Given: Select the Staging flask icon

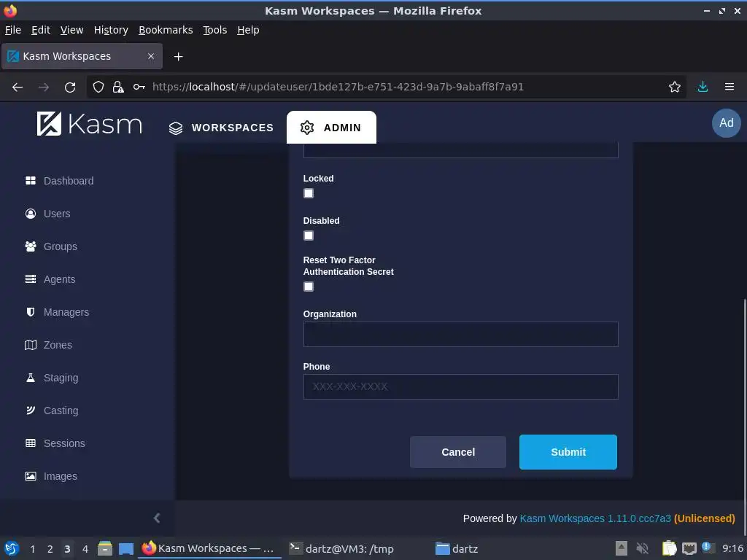Looking at the screenshot, I should 31,378.
